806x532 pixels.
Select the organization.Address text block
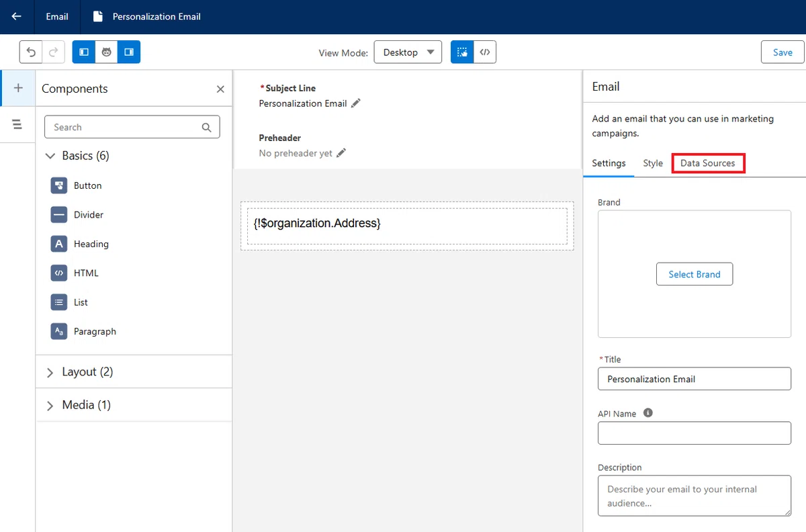(x=407, y=226)
